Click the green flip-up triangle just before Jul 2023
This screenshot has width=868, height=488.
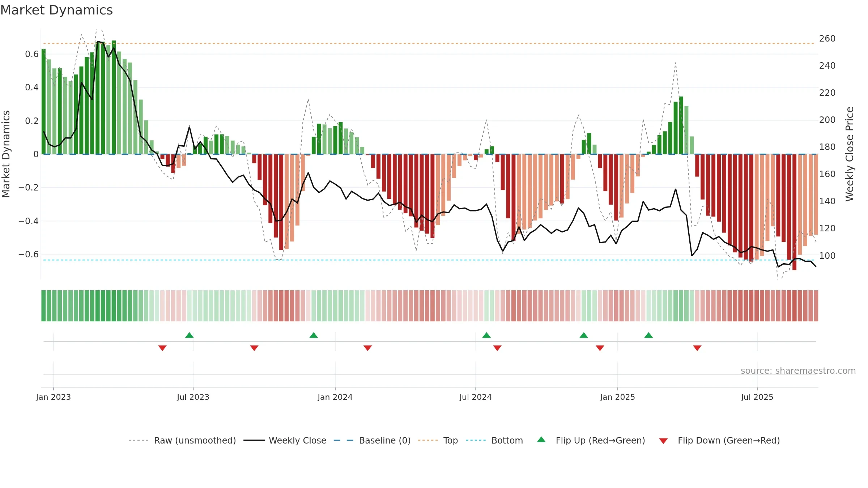190,335
